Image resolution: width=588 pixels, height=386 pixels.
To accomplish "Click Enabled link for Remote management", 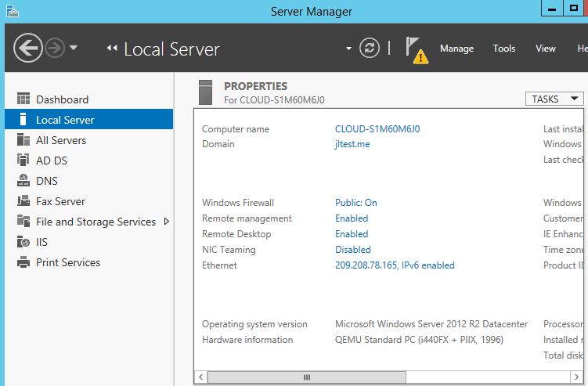I will click(352, 218).
